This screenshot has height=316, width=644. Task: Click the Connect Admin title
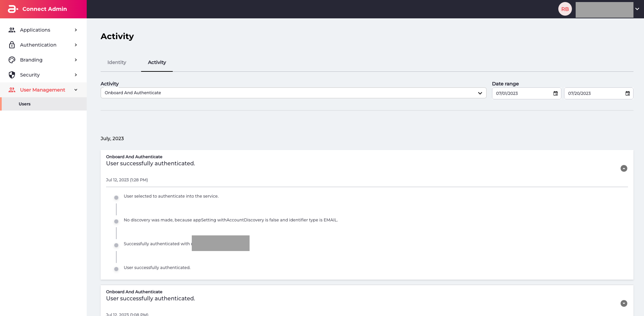(x=45, y=9)
